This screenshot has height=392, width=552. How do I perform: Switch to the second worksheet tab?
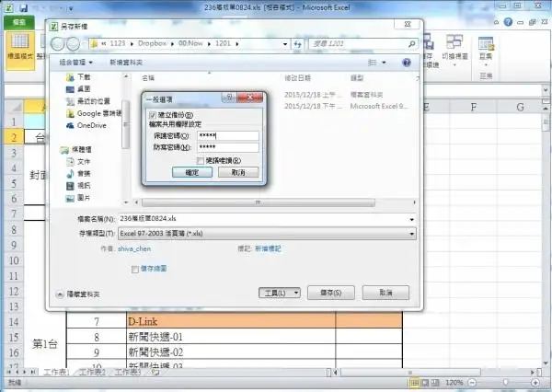[x=92, y=373]
